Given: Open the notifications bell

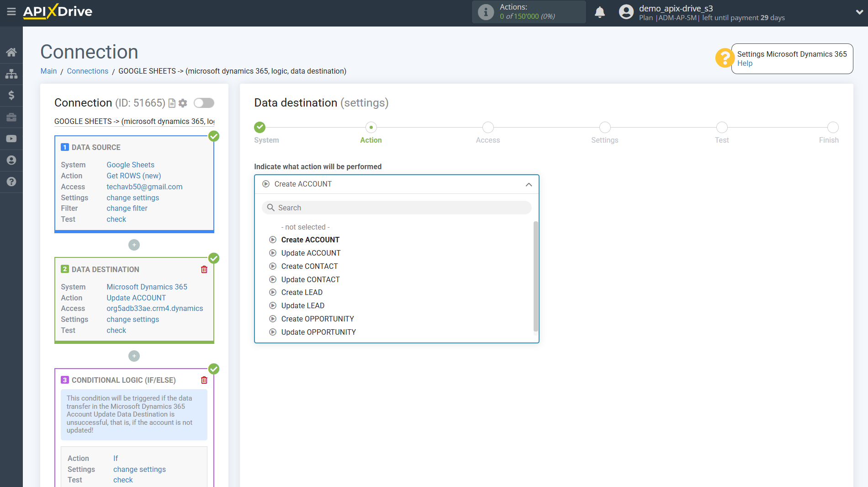Looking at the screenshot, I should click(600, 12).
